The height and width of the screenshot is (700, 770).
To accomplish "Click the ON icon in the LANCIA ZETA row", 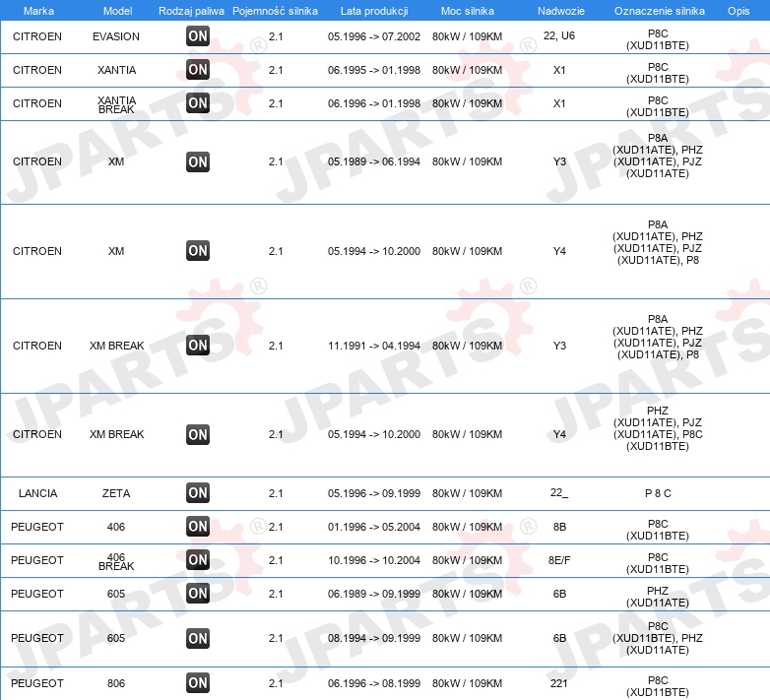I will pos(197,493).
